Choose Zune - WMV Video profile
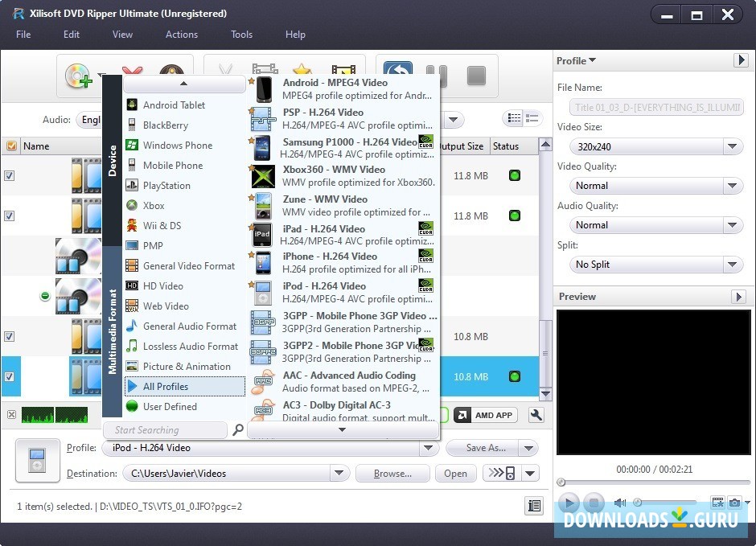This screenshot has width=756, height=546. point(343,206)
